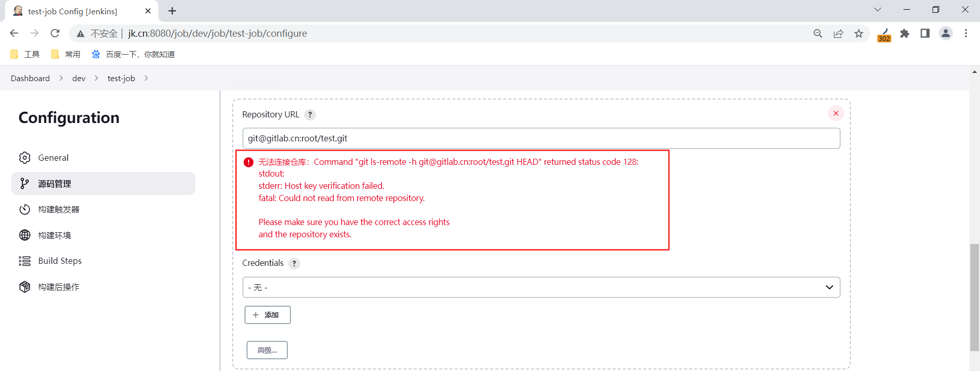980x371 pixels.
Task: Click the 构建触发器 clock icon
Action: tap(24, 209)
